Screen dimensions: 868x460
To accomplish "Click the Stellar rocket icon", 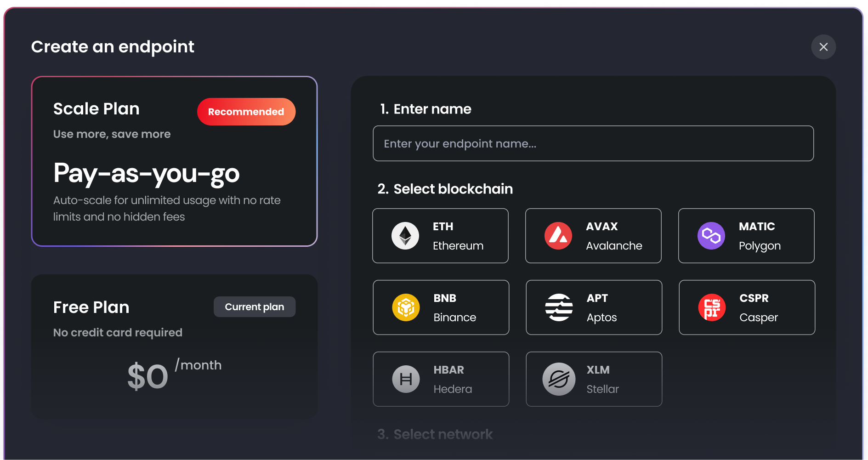I will (559, 379).
